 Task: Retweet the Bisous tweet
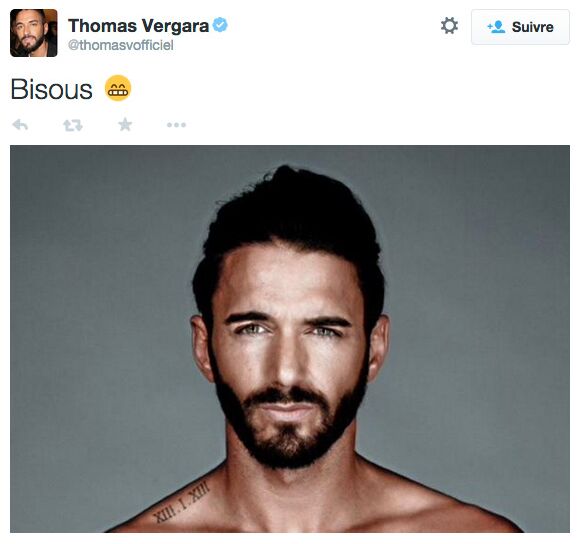(72, 125)
